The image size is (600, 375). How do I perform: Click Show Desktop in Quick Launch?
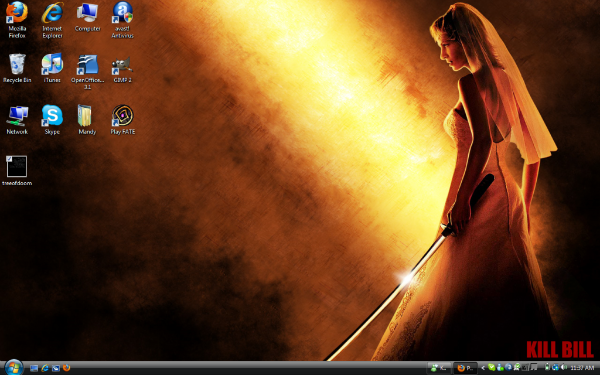(x=34, y=368)
